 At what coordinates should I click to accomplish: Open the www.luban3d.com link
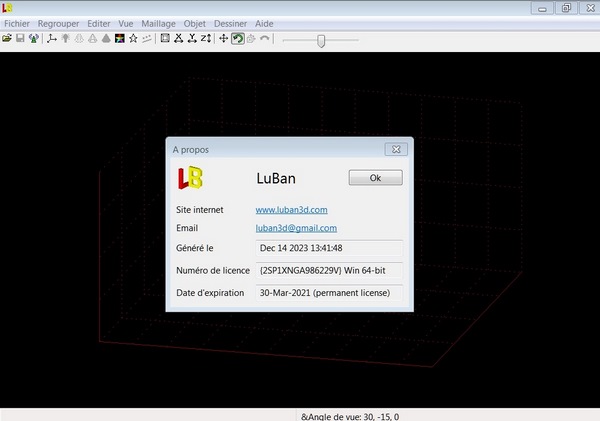[291, 210]
